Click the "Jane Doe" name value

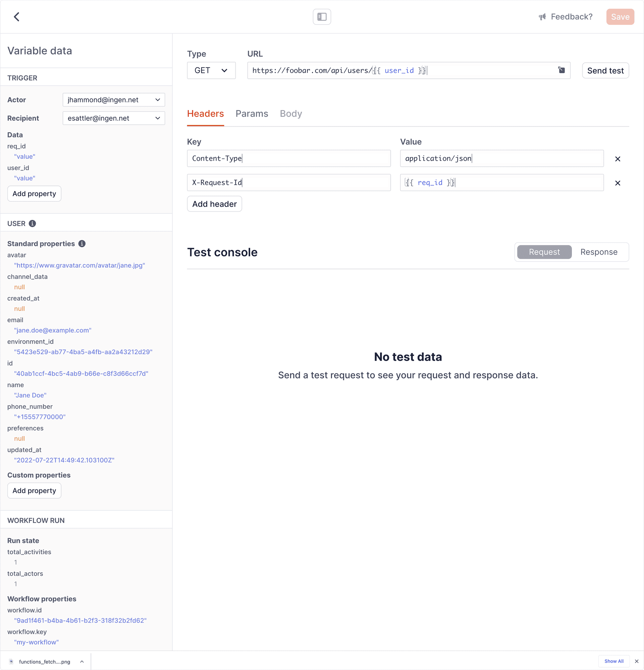pos(31,395)
